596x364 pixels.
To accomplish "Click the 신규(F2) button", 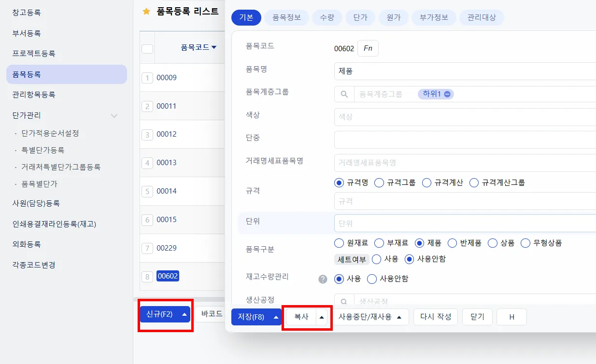I will coord(159,314).
